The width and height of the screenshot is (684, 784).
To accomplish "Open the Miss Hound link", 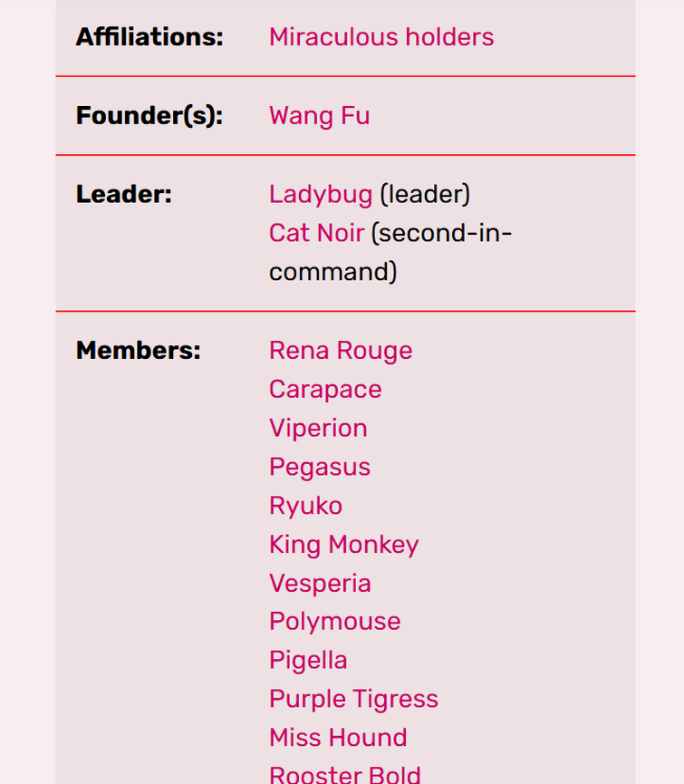I will pos(338,738).
